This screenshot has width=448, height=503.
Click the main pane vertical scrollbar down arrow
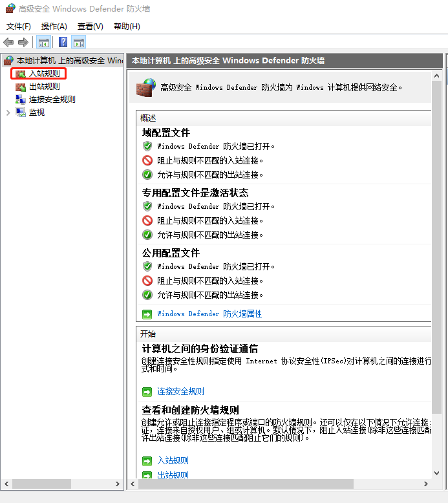(436, 473)
